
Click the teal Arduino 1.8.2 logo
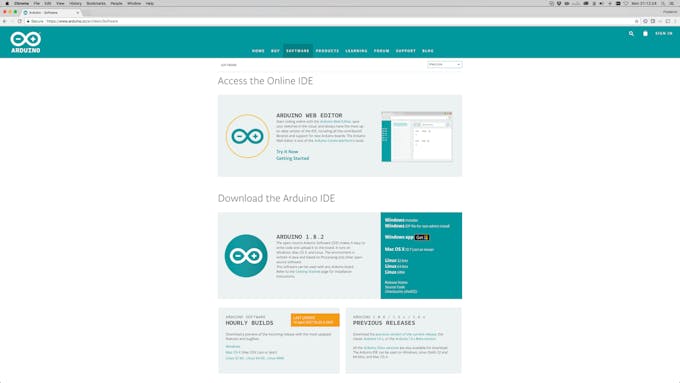246,256
